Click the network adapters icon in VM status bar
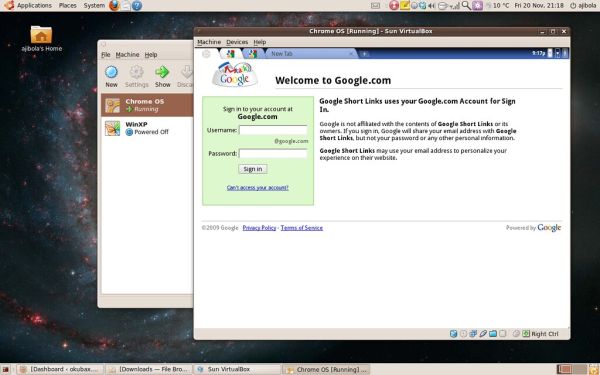The image size is (600, 375). coord(473,334)
